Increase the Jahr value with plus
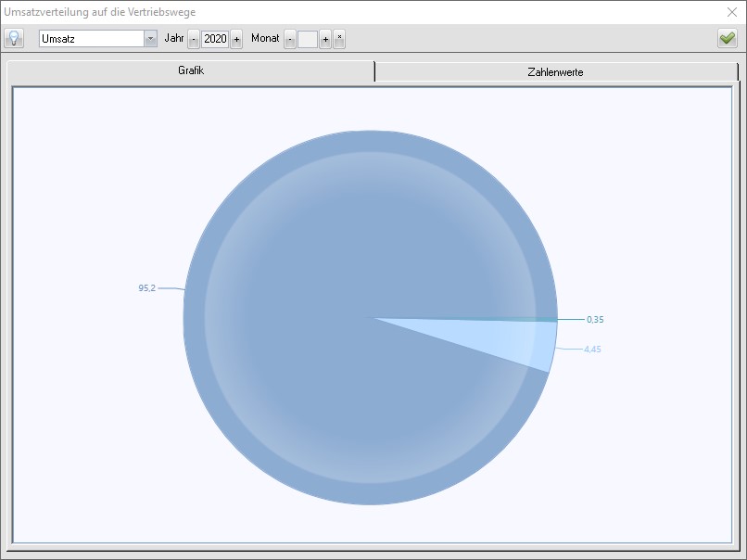The width and height of the screenshot is (747, 560). [236, 39]
